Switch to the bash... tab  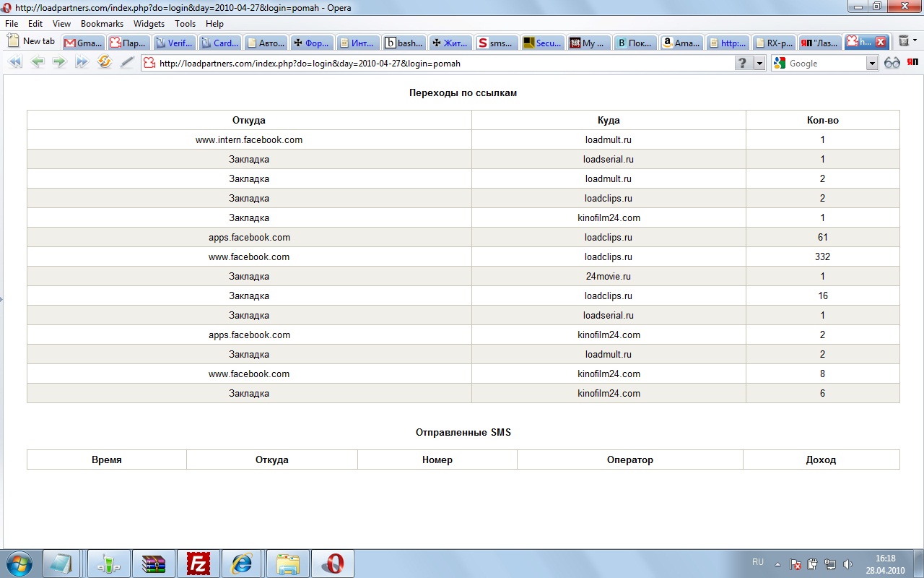click(x=404, y=43)
